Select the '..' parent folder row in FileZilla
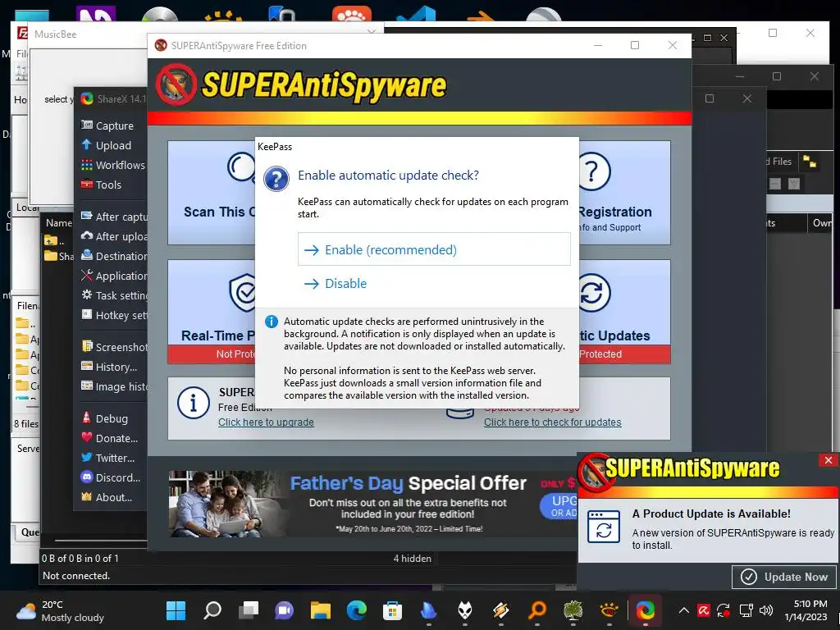The height and width of the screenshot is (630, 840). click(x=58, y=240)
